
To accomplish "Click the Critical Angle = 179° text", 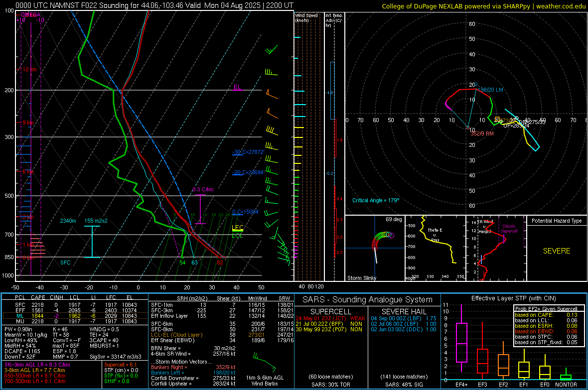I will pos(376,200).
